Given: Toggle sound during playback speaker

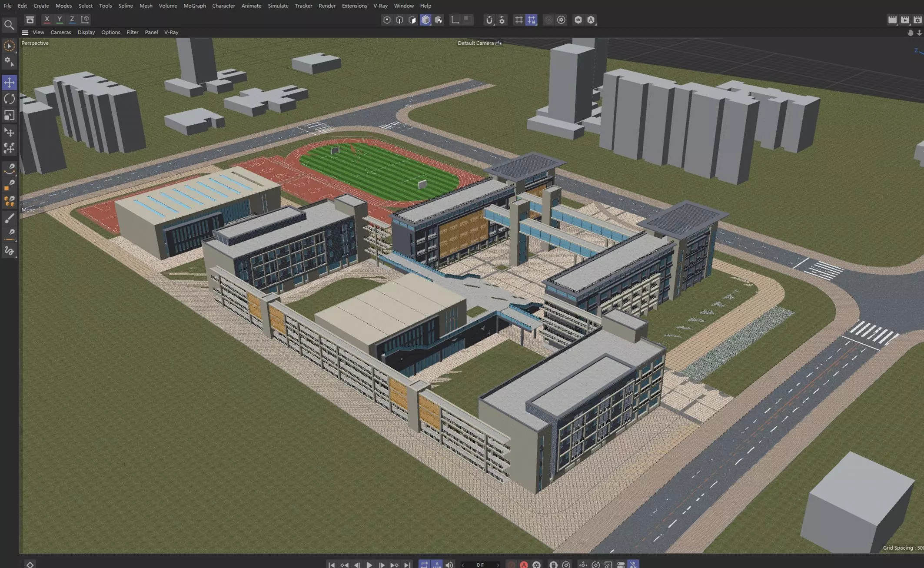Looking at the screenshot, I should [449, 564].
